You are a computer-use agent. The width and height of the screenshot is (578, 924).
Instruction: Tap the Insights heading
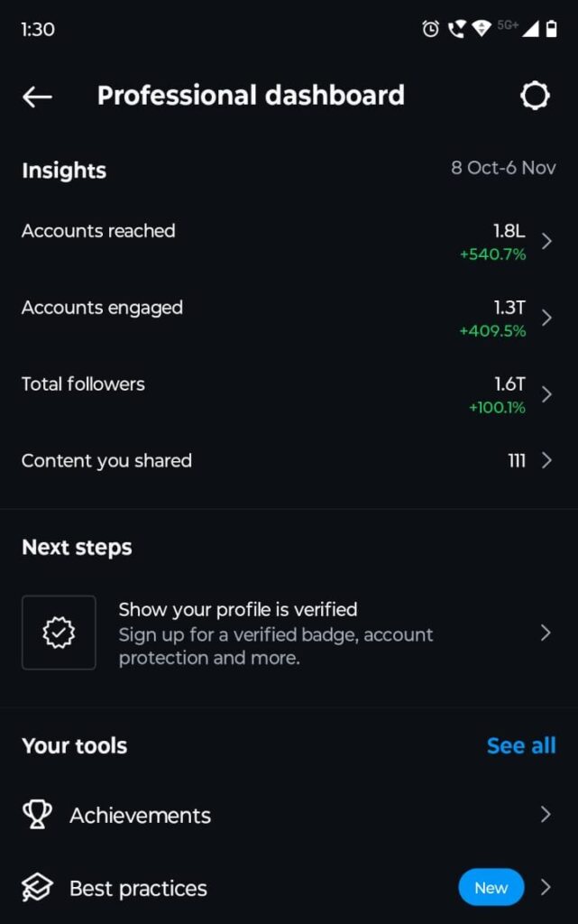tap(64, 171)
